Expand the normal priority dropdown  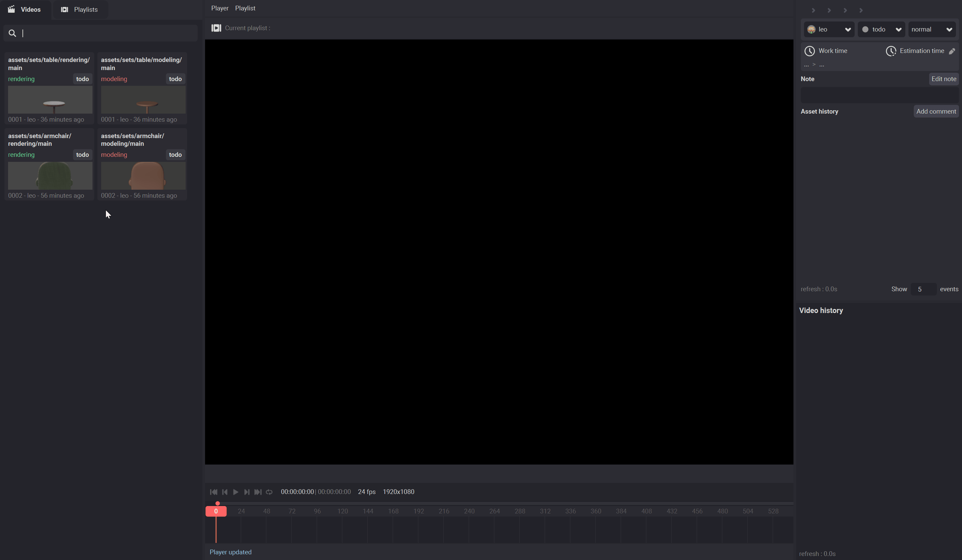tap(932, 29)
